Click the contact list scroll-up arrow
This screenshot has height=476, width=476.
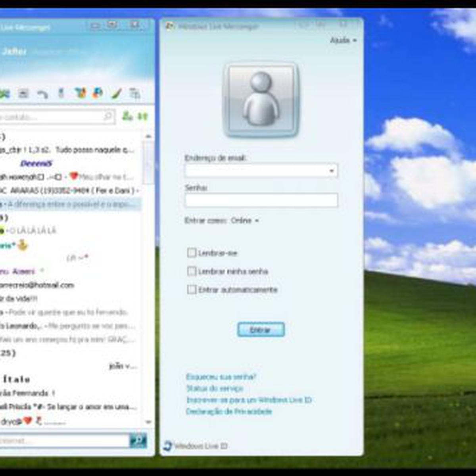click(148, 136)
